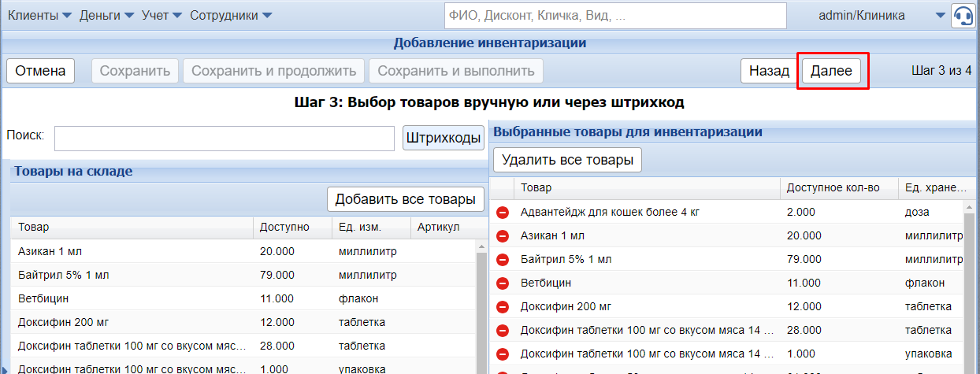Expand the Сотрудники menu
Image resolution: width=980 pixels, height=374 pixels.
231,16
